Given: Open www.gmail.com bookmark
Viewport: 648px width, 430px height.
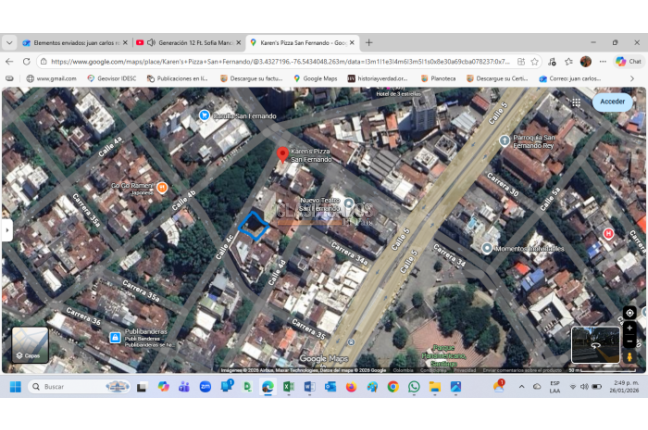Looking at the screenshot, I should tap(51, 79).
